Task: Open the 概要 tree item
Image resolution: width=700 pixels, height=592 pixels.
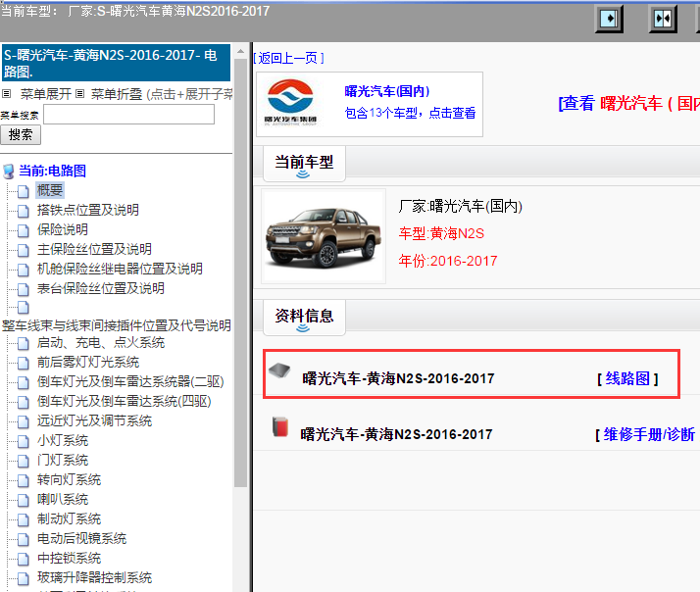Action: [x=50, y=190]
